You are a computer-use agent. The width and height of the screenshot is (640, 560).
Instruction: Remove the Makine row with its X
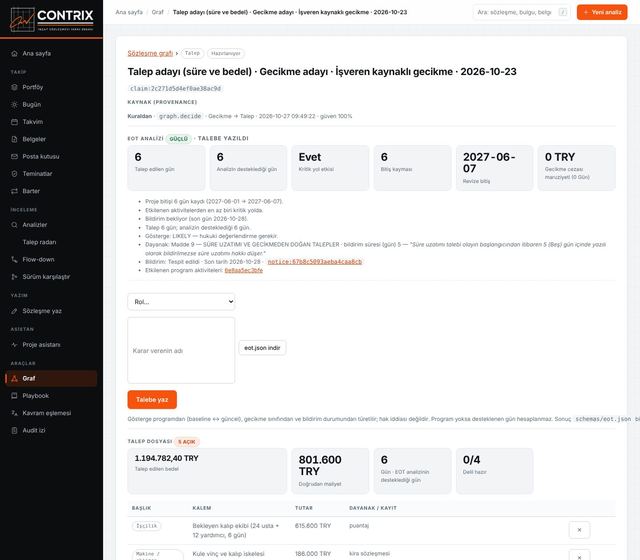[579, 556]
